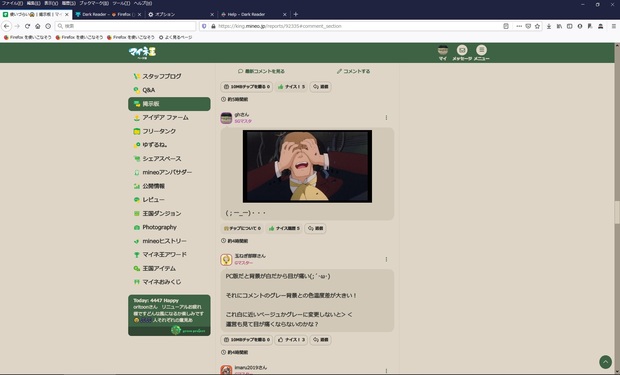Open the tracking protection shield icon
Screen dimensions: 620x375
pyautogui.click(x=204, y=26)
